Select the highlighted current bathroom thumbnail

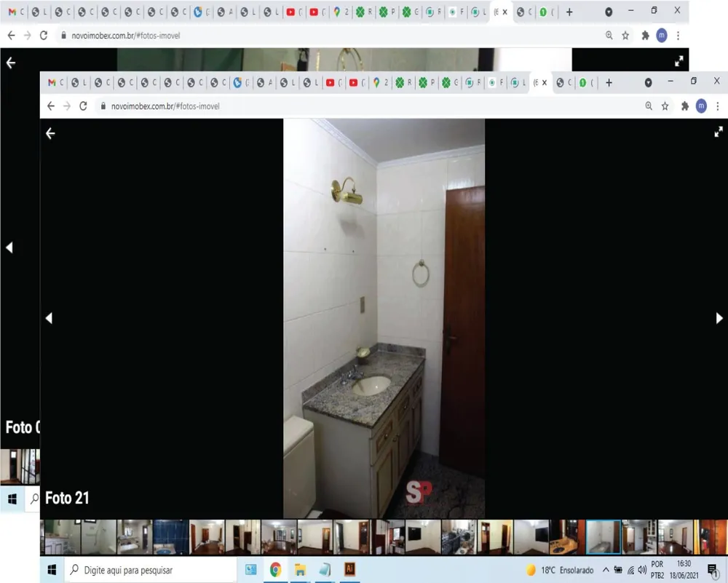(x=603, y=537)
